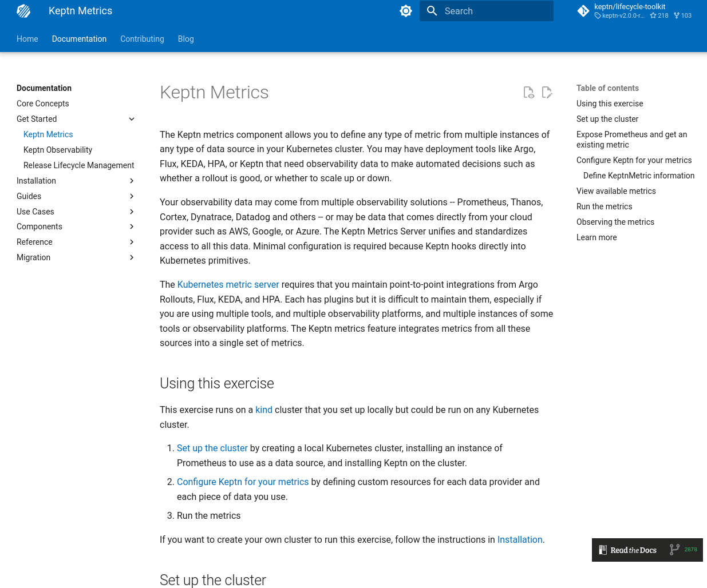The height and width of the screenshot is (588, 707).
Task: Open the keptn/lifecycle-toolkit git repository icon
Action: (x=583, y=11)
